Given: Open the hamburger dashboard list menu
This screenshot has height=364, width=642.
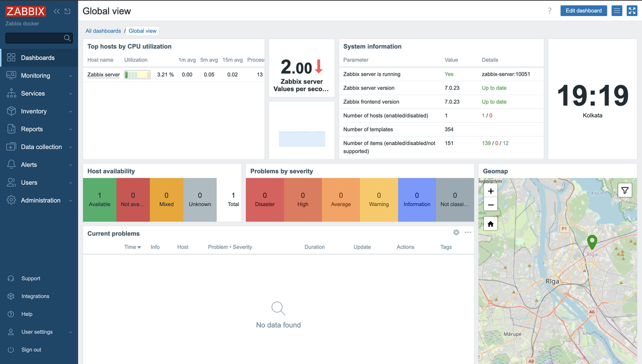Looking at the screenshot, I should click(616, 10).
